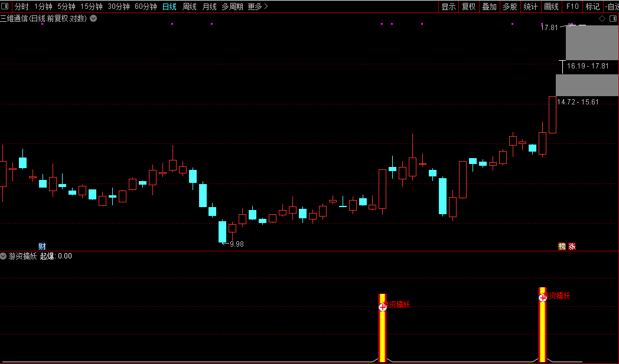Click the 9.98 low price label
The width and height of the screenshot is (619, 364).
tap(237, 244)
